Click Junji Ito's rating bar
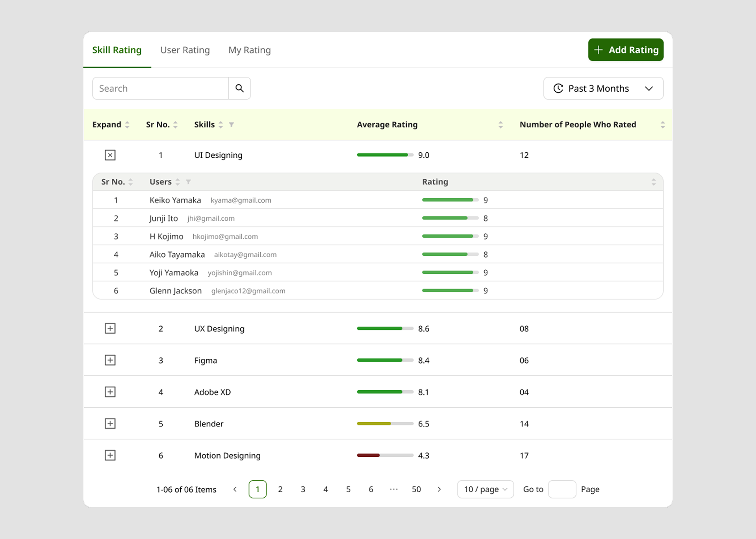 point(450,218)
